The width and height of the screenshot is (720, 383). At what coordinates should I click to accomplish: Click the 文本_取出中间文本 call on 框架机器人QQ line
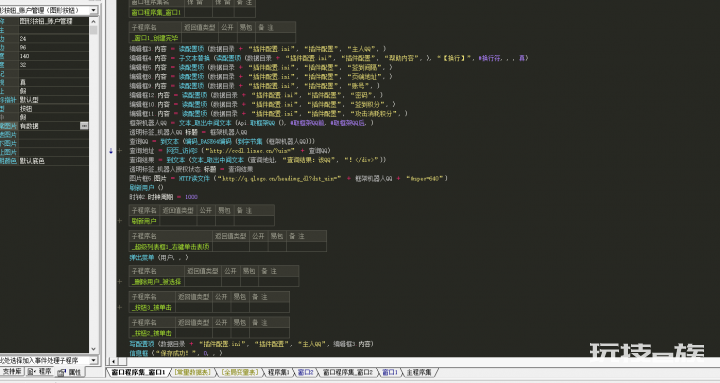click(x=205, y=123)
